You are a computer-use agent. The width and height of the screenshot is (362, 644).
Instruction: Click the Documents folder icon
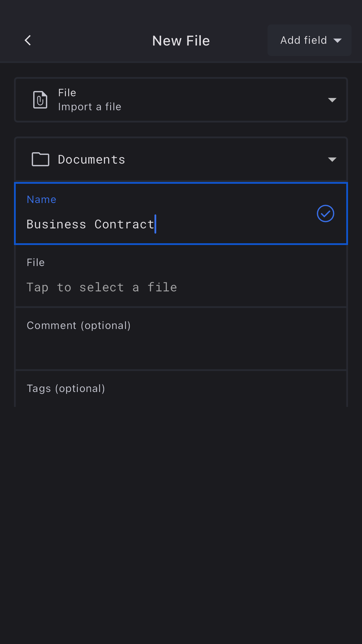click(40, 159)
